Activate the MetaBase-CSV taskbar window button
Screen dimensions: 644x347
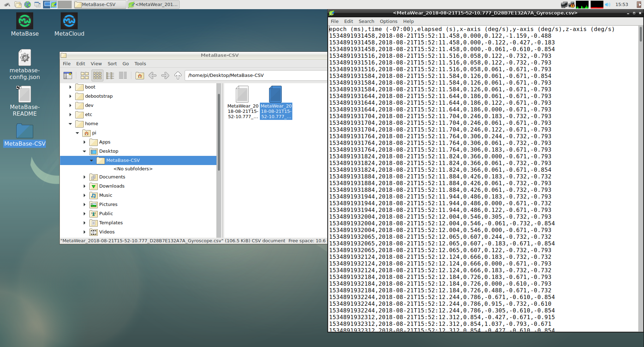pos(100,5)
